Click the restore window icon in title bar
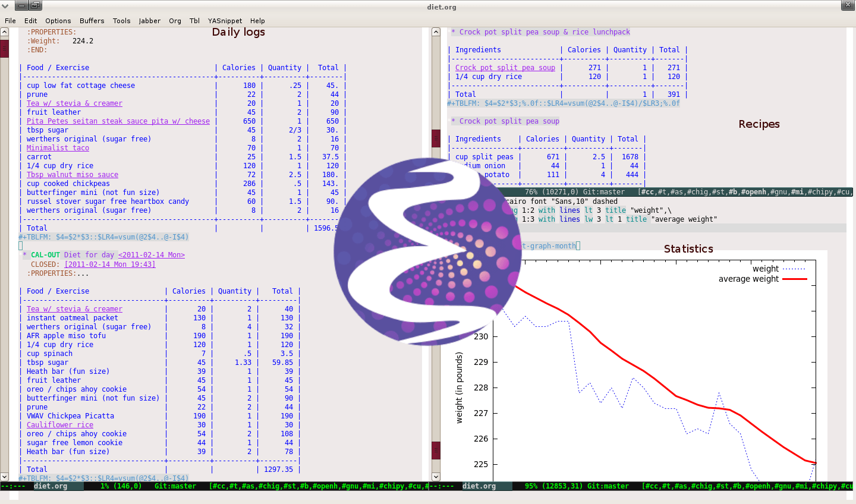Image resolution: width=856 pixels, height=504 pixels. (35, 6)
